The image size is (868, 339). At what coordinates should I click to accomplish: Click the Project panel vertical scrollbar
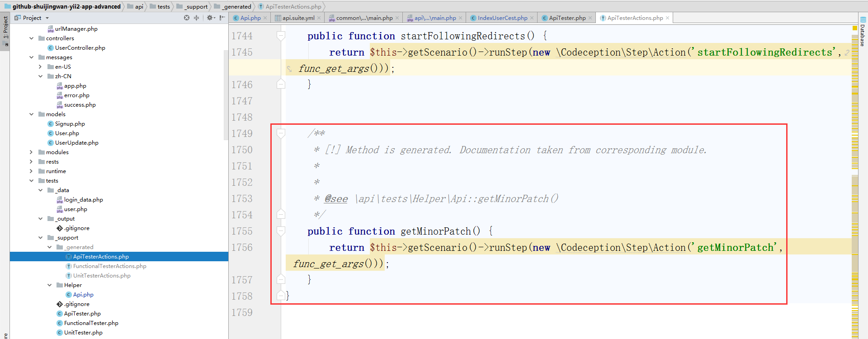[x=226, y=95]
